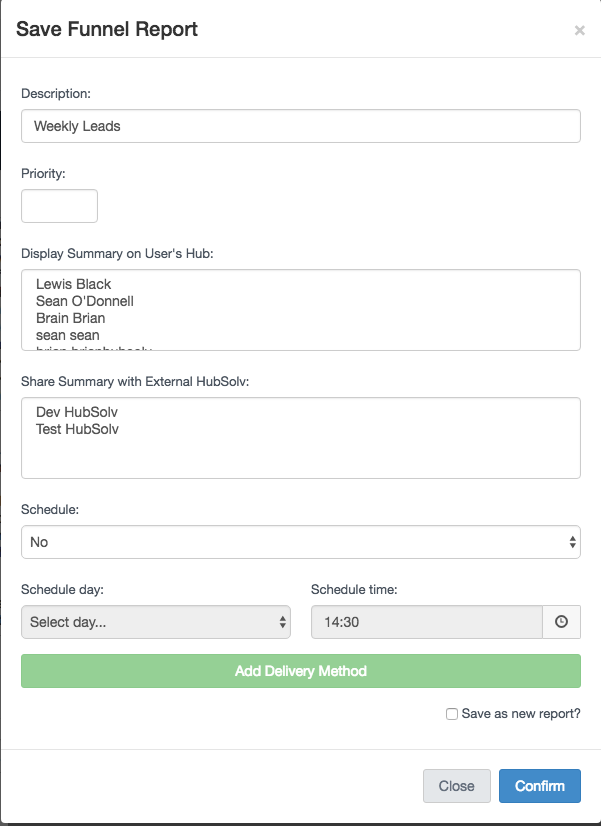Click the Description field showing Weekly Leads

(x=300, y=126)
